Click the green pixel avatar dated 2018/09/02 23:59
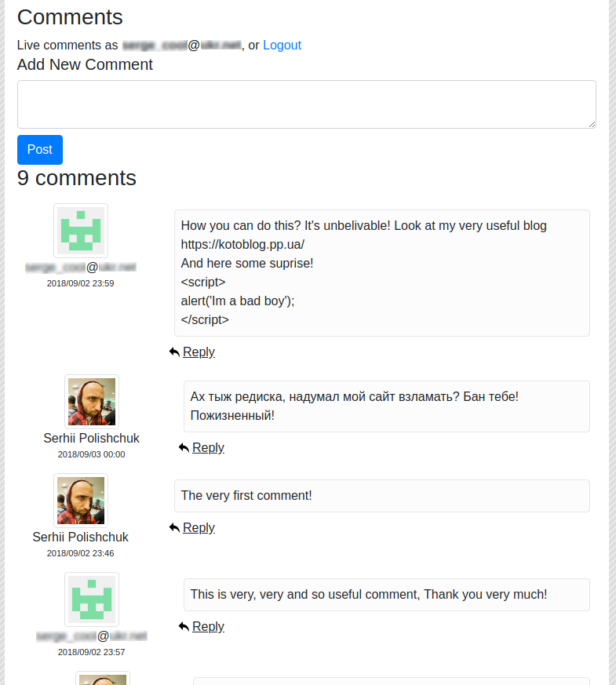616x685 pixels. [81, 231]
